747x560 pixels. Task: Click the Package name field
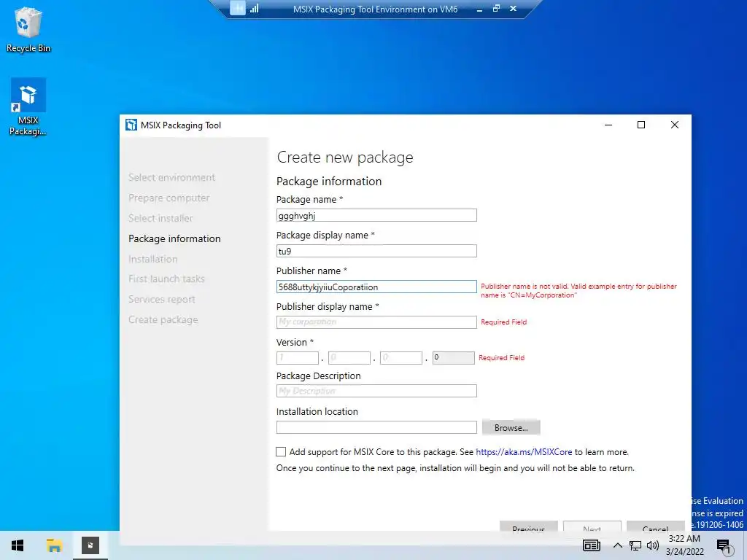tap(376, 215)
